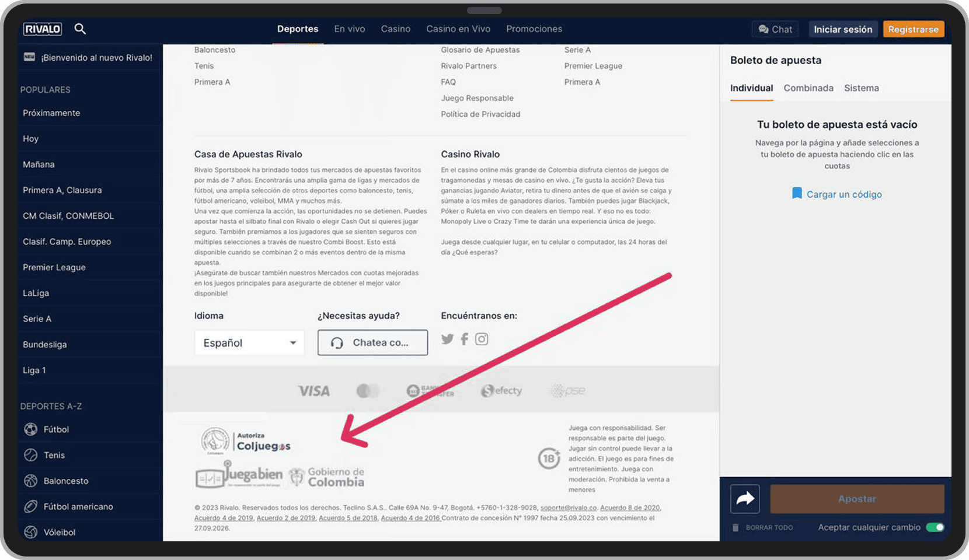969x560 pixels.
Task: Click the Apostar button
Action: 857,499
